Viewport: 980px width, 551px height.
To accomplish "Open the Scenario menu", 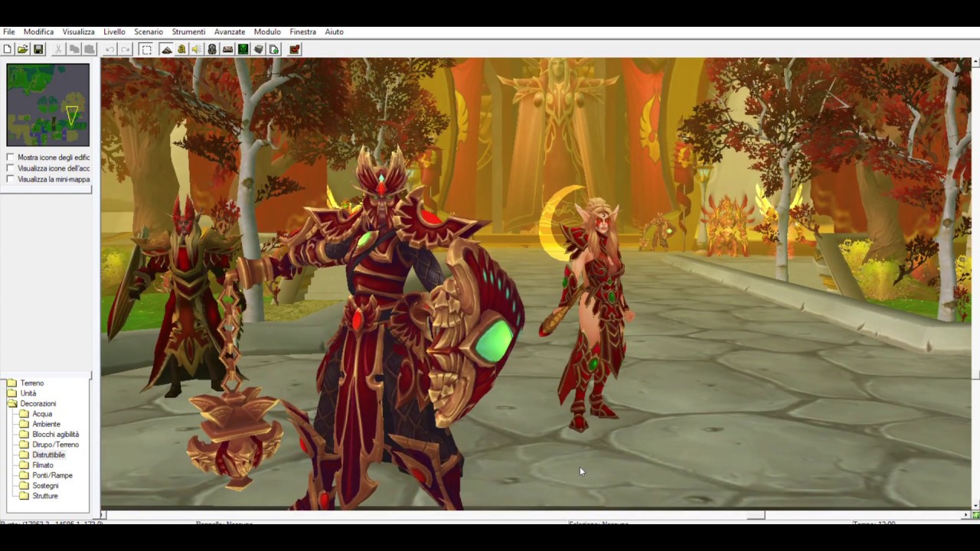I will coord(149,32).
